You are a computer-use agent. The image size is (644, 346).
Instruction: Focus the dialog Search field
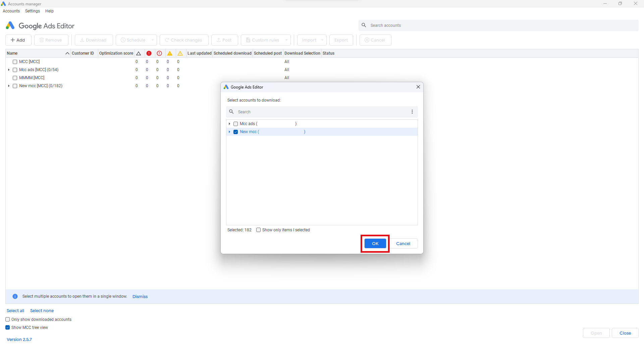322,112
